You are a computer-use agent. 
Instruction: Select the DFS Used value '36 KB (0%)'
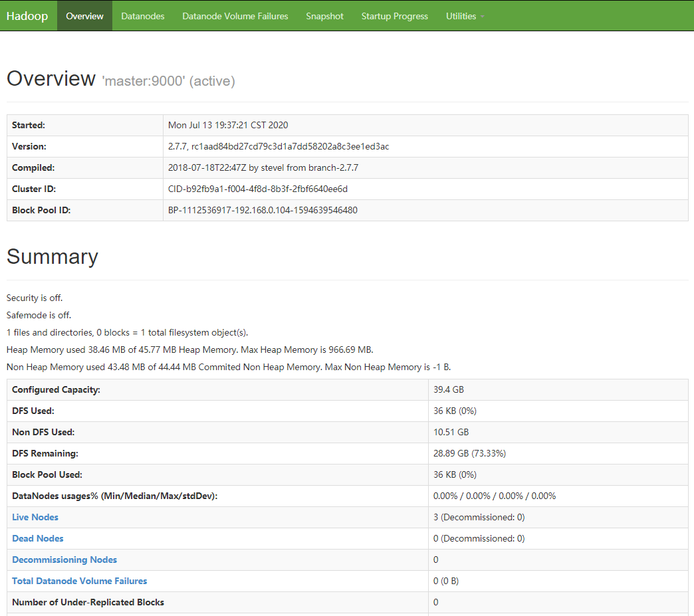(x=455, y=411)
